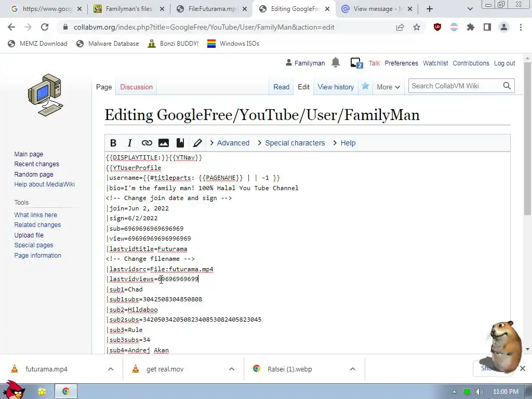This screenshot has height=399, width=532.
Task: Toggle the browser side panel icon
Action: (487, 27)
